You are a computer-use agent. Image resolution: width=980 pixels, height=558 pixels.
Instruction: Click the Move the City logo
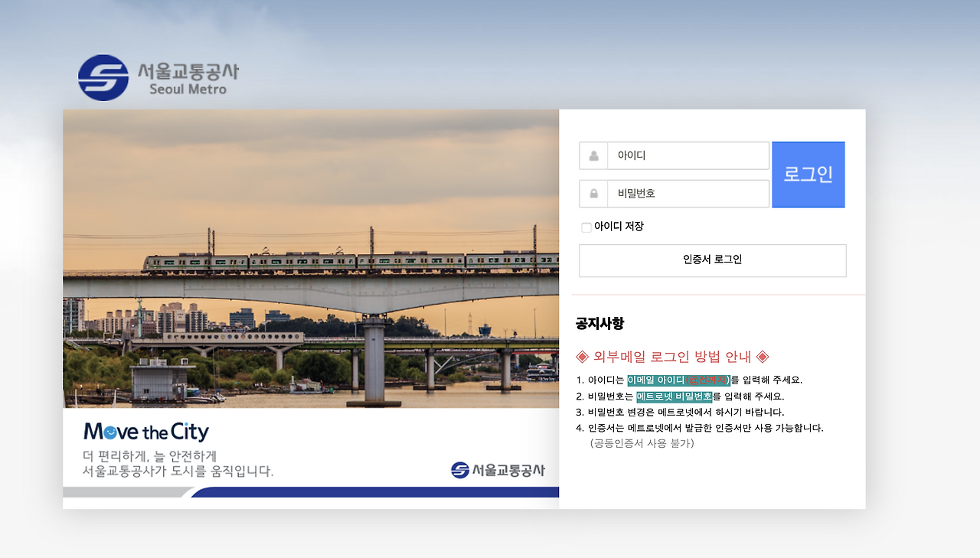(145, 431)
